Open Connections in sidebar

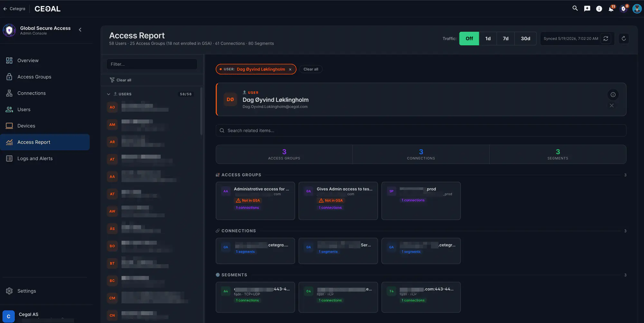tap(45, 93)
